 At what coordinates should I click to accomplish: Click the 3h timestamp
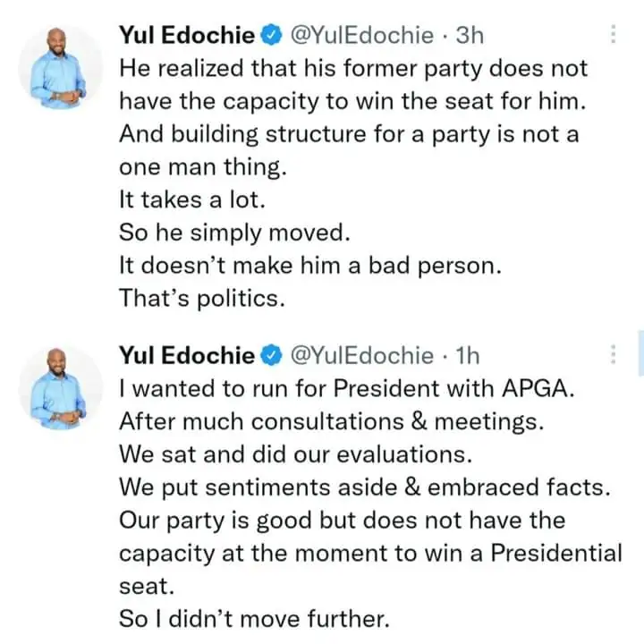[x=469, y=36]
